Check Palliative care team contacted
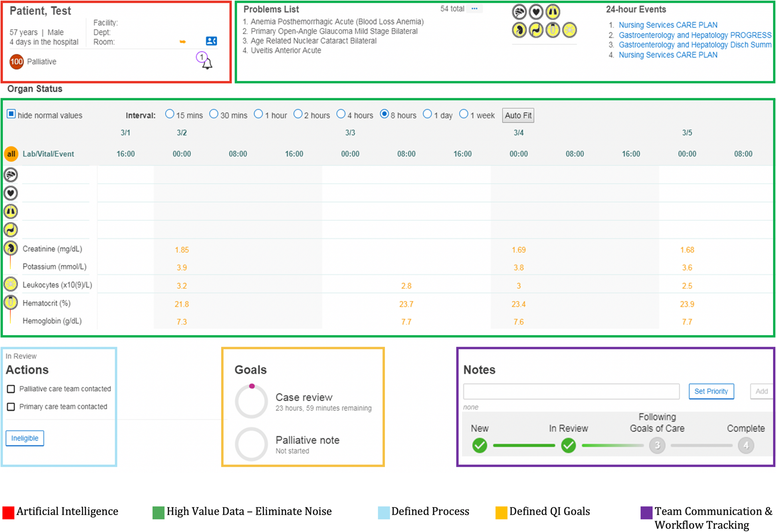This screenshot has height=532, width=777. click(x=11, y=389)
